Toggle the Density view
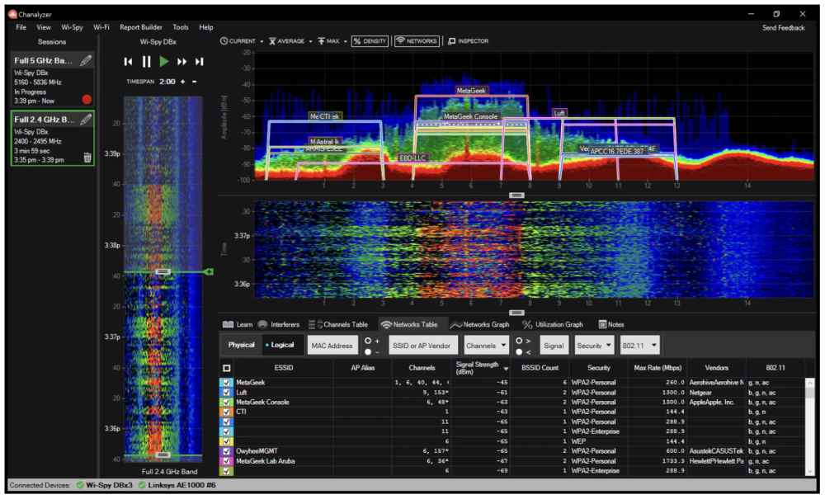Viewport: 825px width, 504px height. (370, 41)
